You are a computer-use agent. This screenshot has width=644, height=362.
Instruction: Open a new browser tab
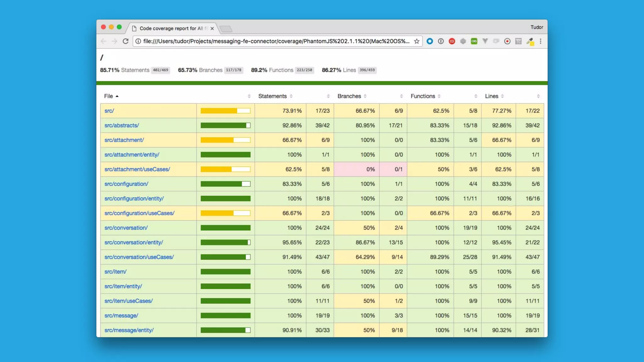click(x=226, y=29)
